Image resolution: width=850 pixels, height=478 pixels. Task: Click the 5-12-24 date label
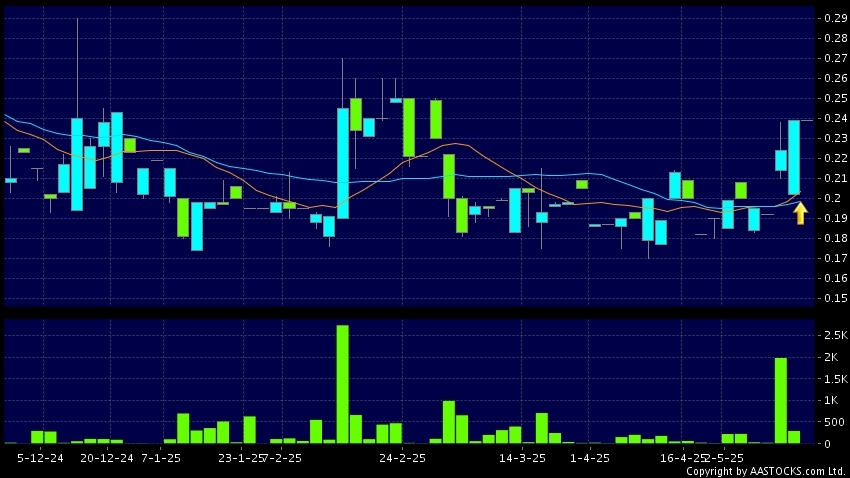[x=40, y=458]
